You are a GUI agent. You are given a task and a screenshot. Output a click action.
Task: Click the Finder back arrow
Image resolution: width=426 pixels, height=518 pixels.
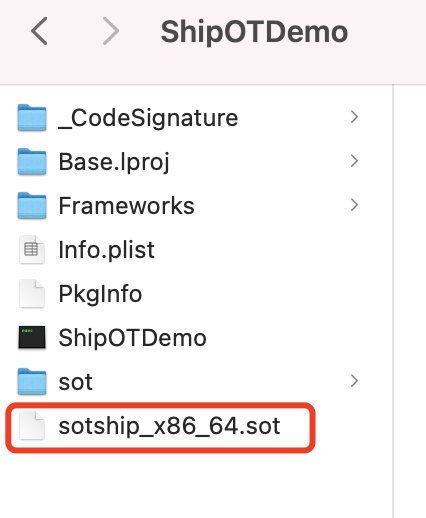point(39,31)
